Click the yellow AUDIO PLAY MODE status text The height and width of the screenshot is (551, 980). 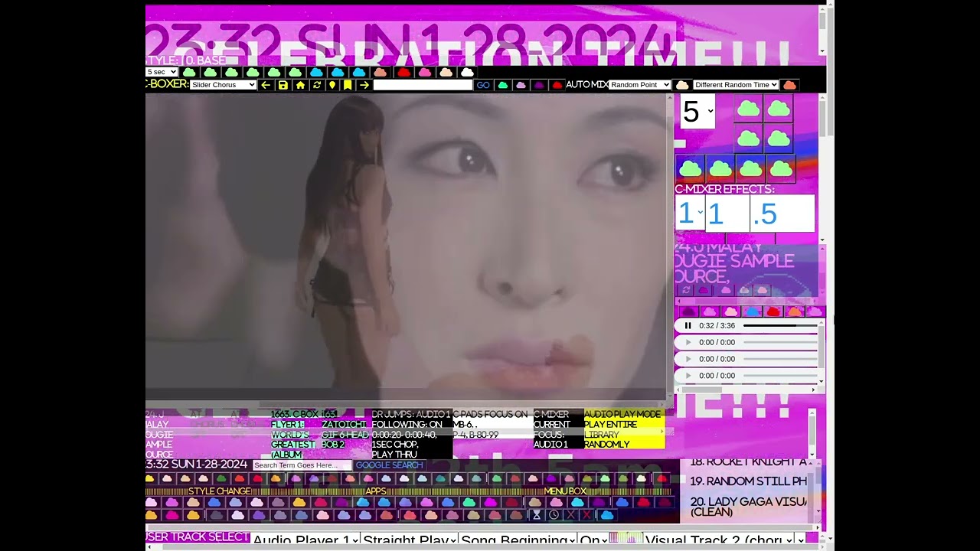pos(624,429)
